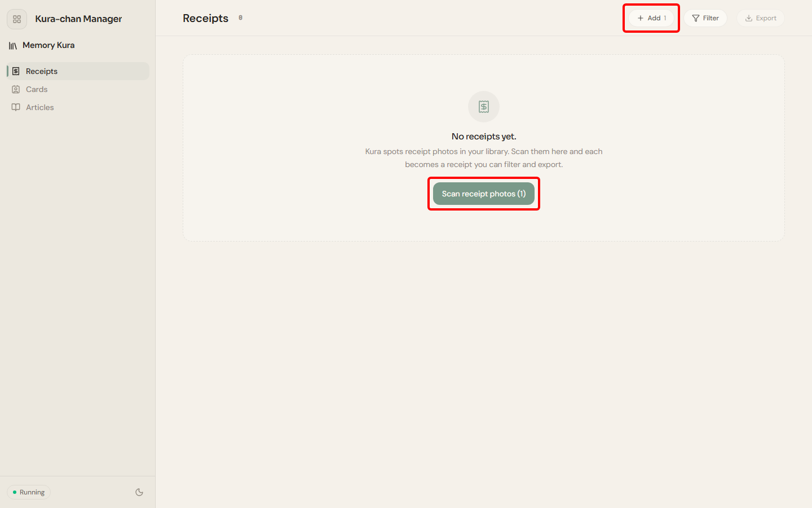The image size is (812, 508).
Task: Click the Kura-chan Manager title
Action: click(78, 19)
